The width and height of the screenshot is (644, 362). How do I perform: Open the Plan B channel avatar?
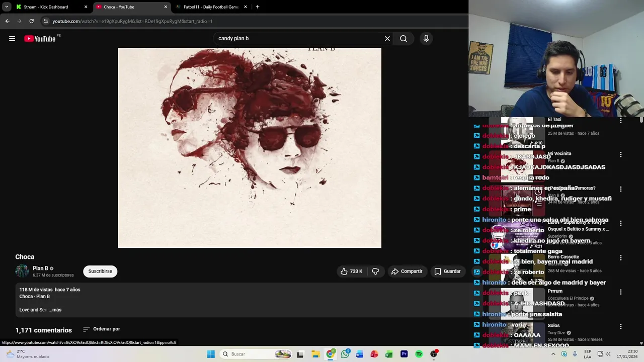(22, 271)
